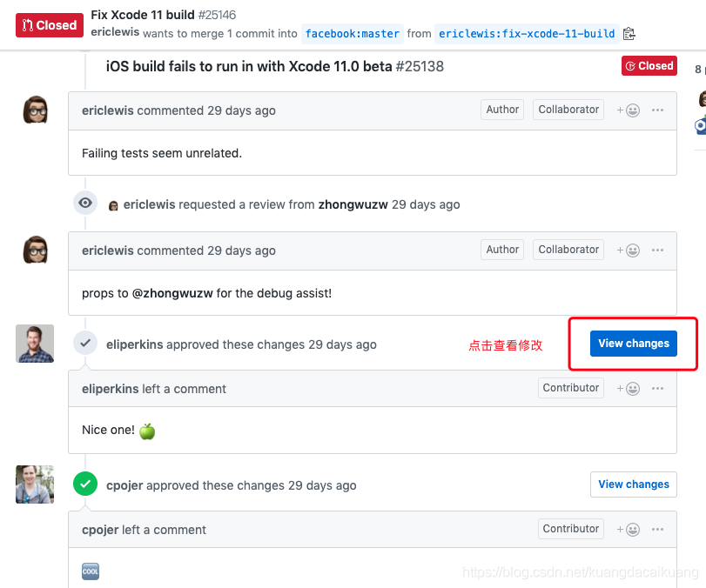Click the green apple emoji
Screen dimensions: 706x588
coord(147,431)
